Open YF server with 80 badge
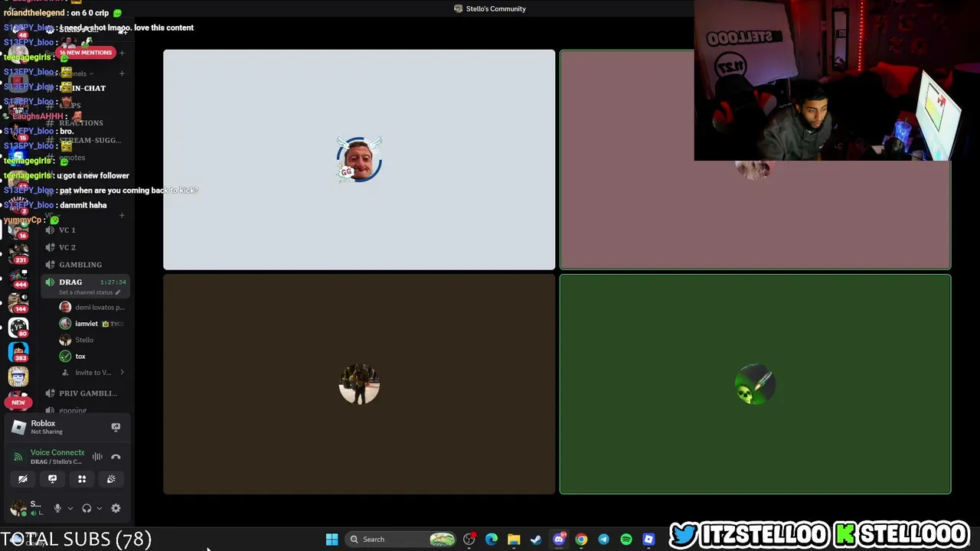Image resolution: width=980 pixels, height=551 pixels. [18, 327]
